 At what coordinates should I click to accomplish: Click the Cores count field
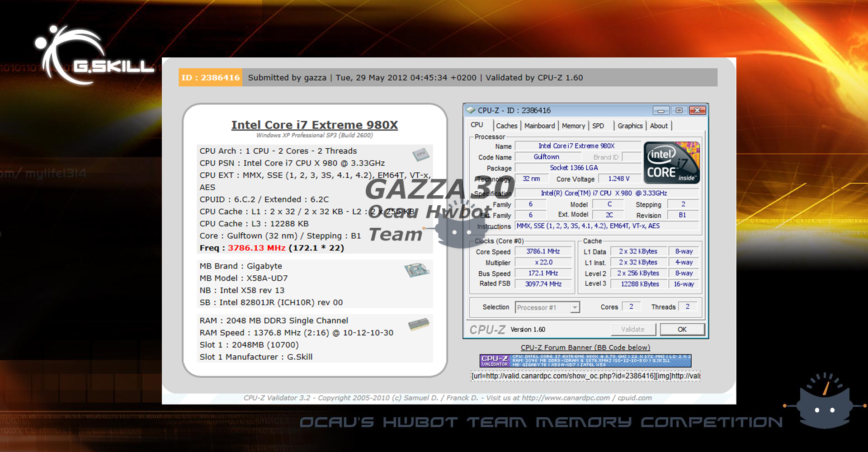click(631, 306)
